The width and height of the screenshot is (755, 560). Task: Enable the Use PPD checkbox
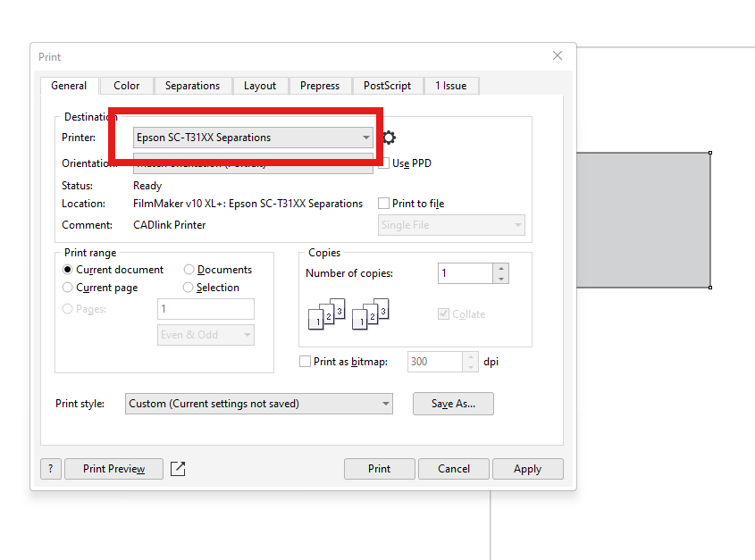point(384,163)
